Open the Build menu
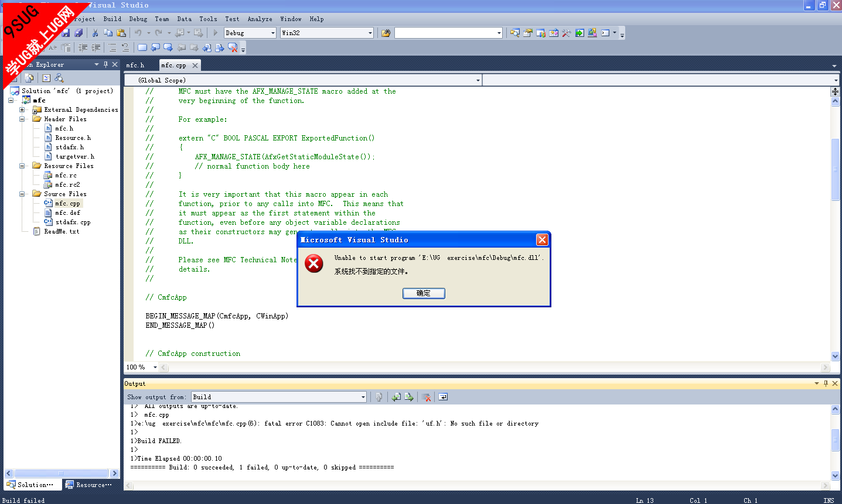Viewport: 842px width, 504px height. point(113,19)
